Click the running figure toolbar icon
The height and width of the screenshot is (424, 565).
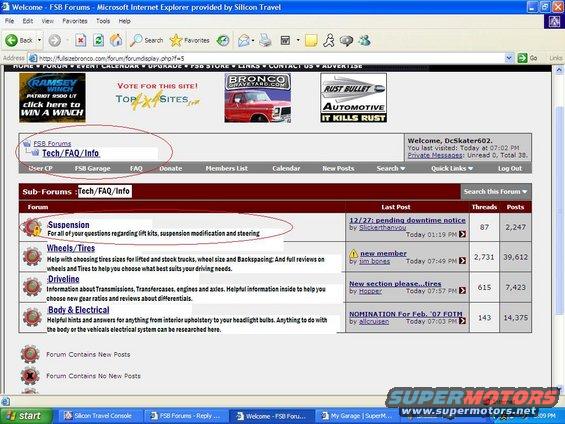329,40
